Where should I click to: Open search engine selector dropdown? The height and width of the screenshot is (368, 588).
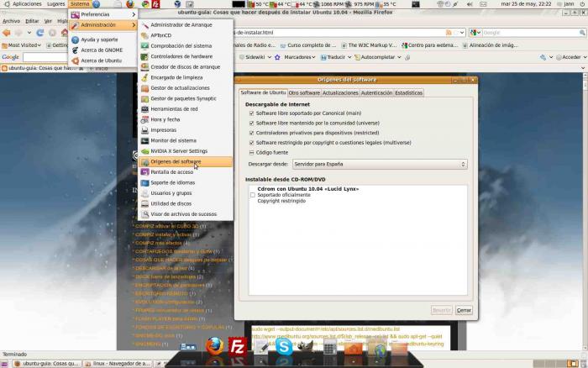click(x=475, y=33)
